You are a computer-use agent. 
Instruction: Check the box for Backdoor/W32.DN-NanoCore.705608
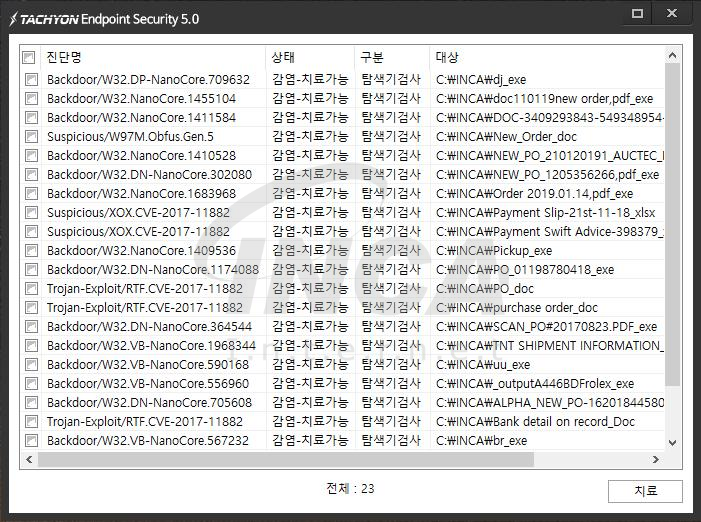point(31,403)
